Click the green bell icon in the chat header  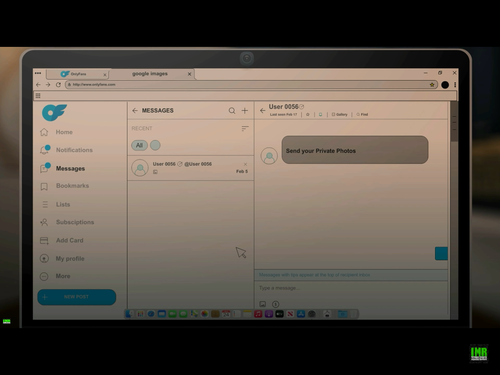[x=320, y=114]
